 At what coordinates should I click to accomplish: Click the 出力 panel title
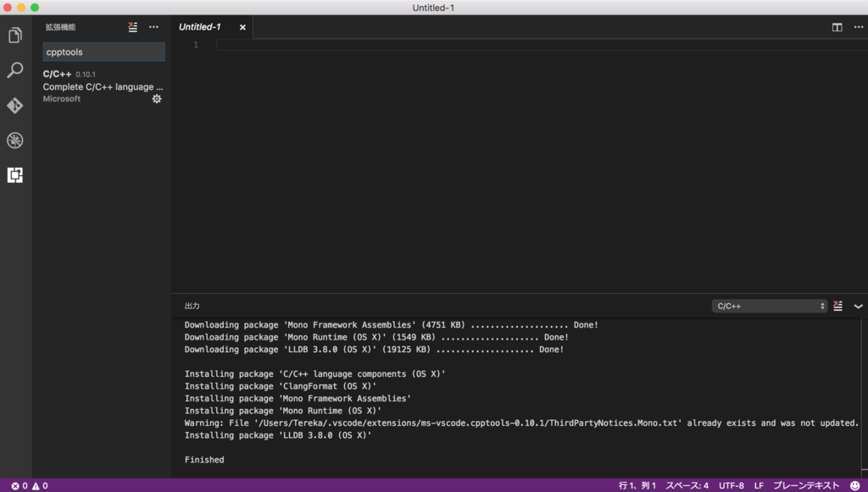[x=192, y=306]
